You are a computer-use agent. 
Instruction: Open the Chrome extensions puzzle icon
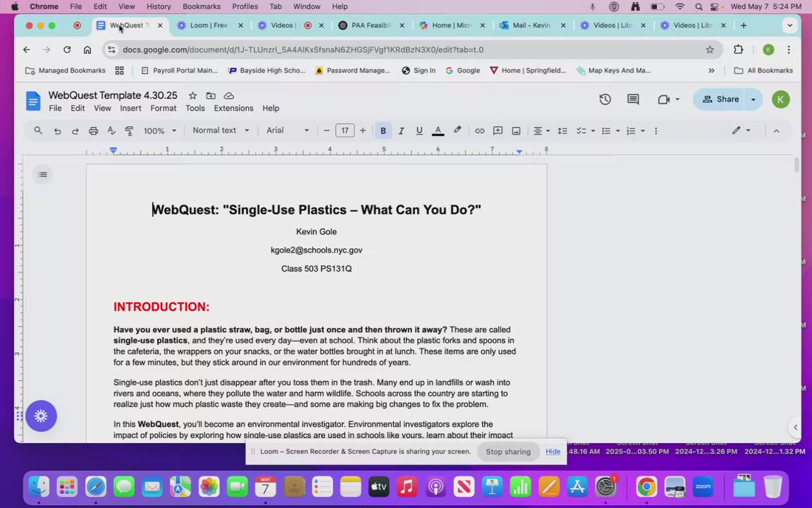[739, 50]
